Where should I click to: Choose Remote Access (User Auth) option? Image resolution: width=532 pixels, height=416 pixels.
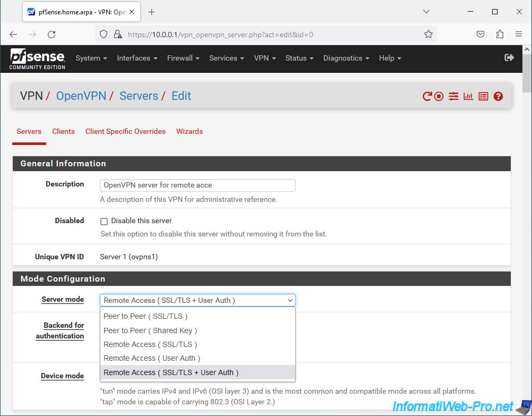click(198, 358)
